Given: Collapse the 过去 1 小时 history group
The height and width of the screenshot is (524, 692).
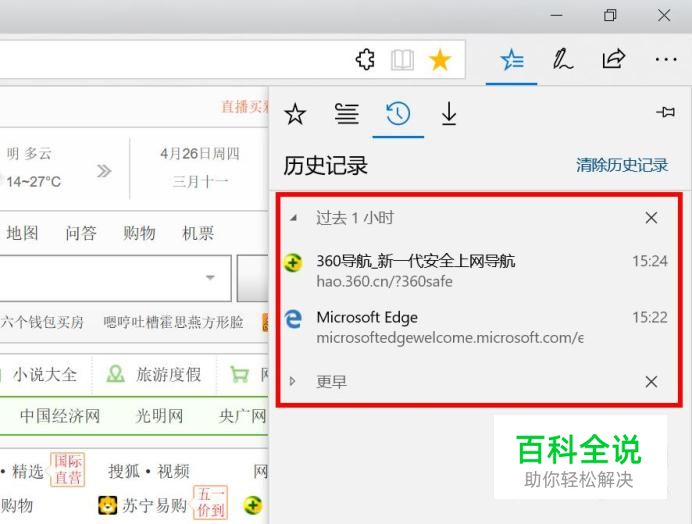Looking at the screenshot, I should click(x=293, y=218).
